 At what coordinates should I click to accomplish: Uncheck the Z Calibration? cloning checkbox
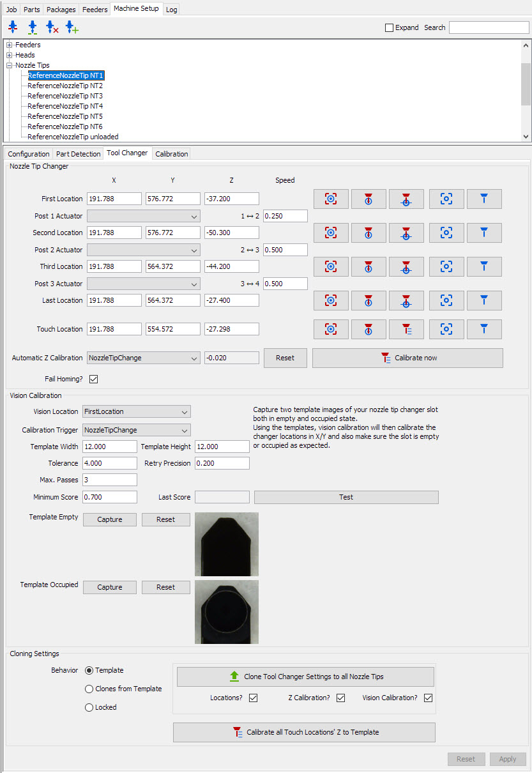pos(340,698)
